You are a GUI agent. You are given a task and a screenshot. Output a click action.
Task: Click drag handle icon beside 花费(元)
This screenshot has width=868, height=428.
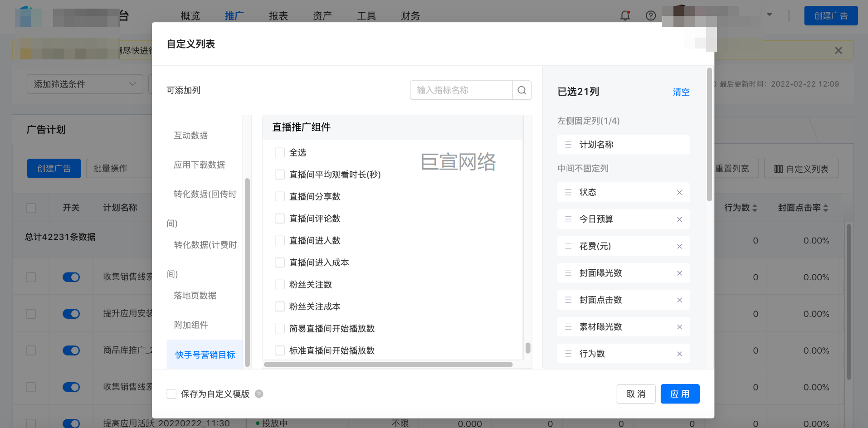(568, 246)
